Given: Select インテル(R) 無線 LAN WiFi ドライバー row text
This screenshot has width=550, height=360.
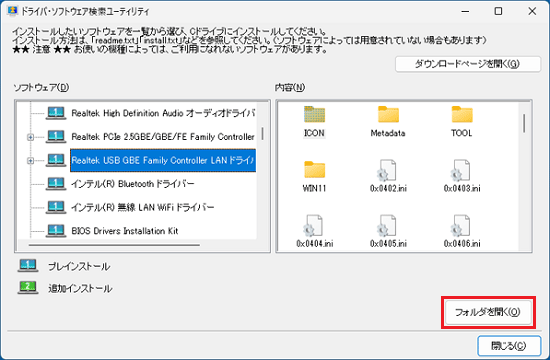Looking at the screenshot, I should pos(142,207).
